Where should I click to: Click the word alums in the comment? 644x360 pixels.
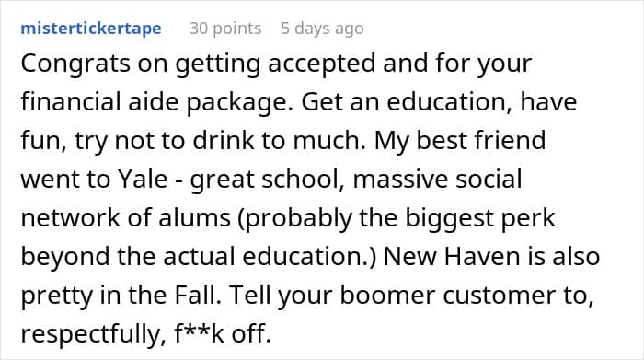click(x=194, y=218)
